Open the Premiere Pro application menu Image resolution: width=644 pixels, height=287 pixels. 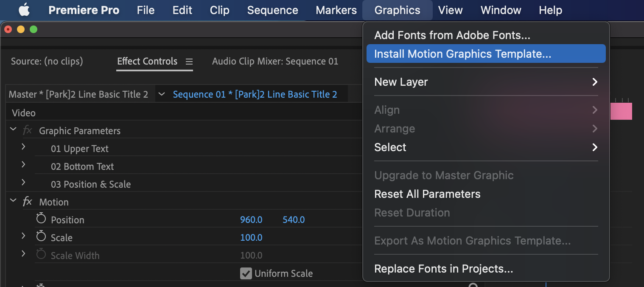[x=84, y=10]
